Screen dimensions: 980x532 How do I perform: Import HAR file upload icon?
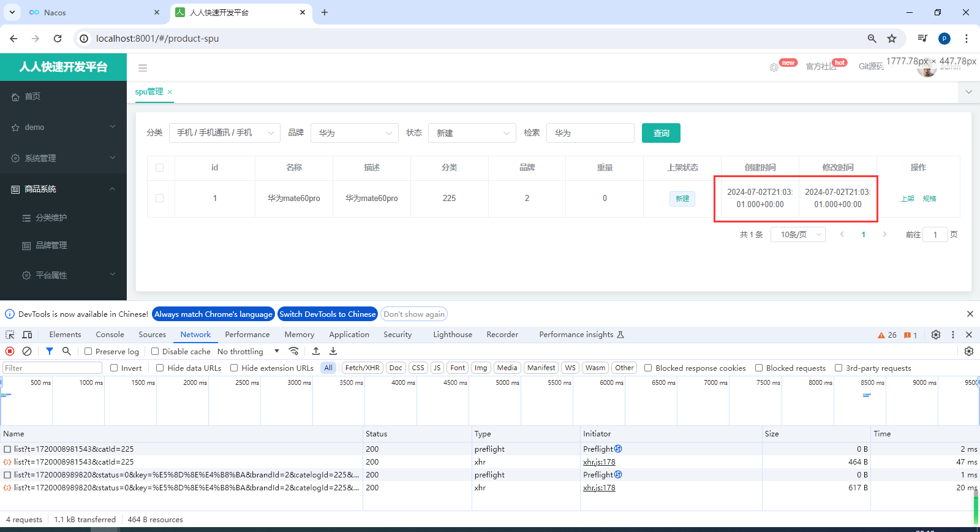[316, 351]
